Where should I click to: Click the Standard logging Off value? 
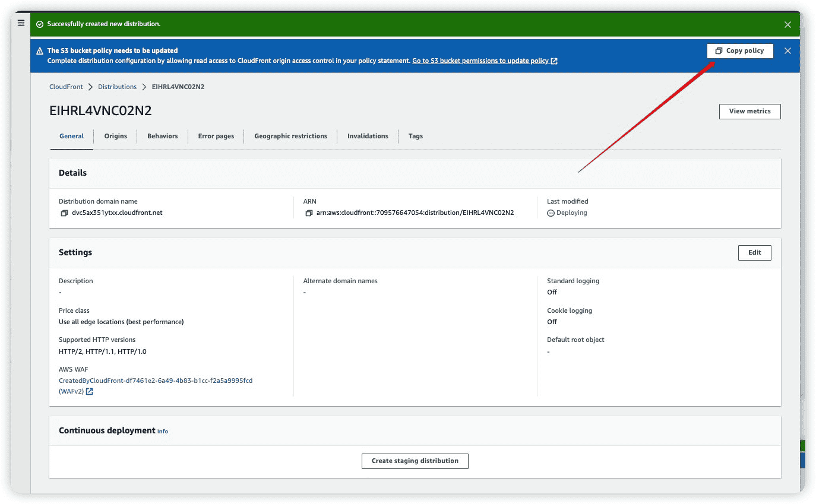pyautogui.click(x=552, y=292)
